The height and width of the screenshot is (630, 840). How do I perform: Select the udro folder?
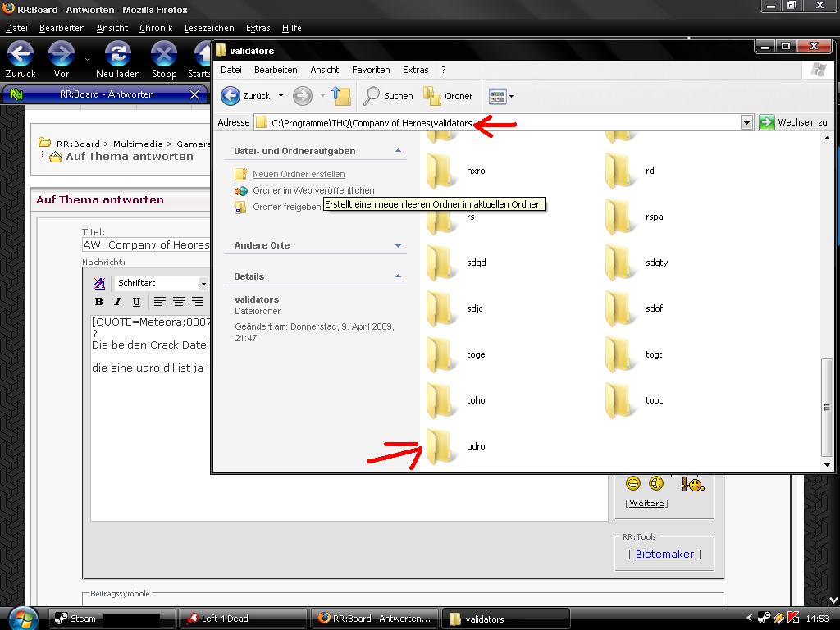(x=456, y=446)
